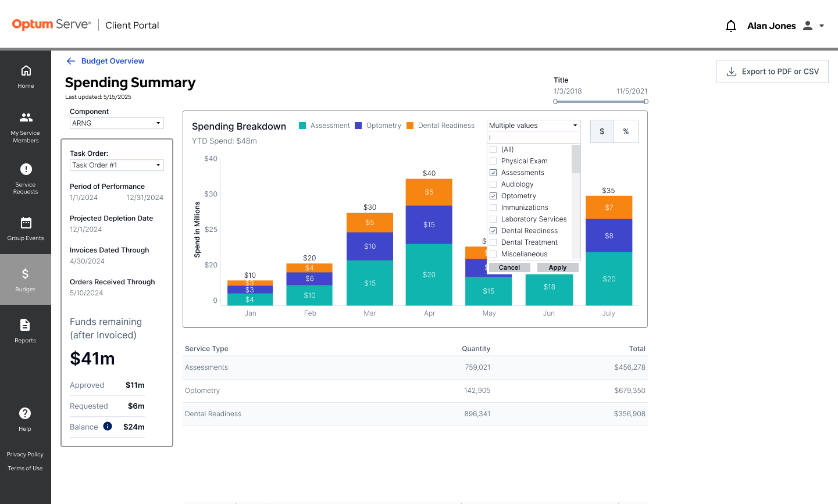Apply the filter selection
The width and height of the screenshot is (838, 504).
(x=558, y=267)
